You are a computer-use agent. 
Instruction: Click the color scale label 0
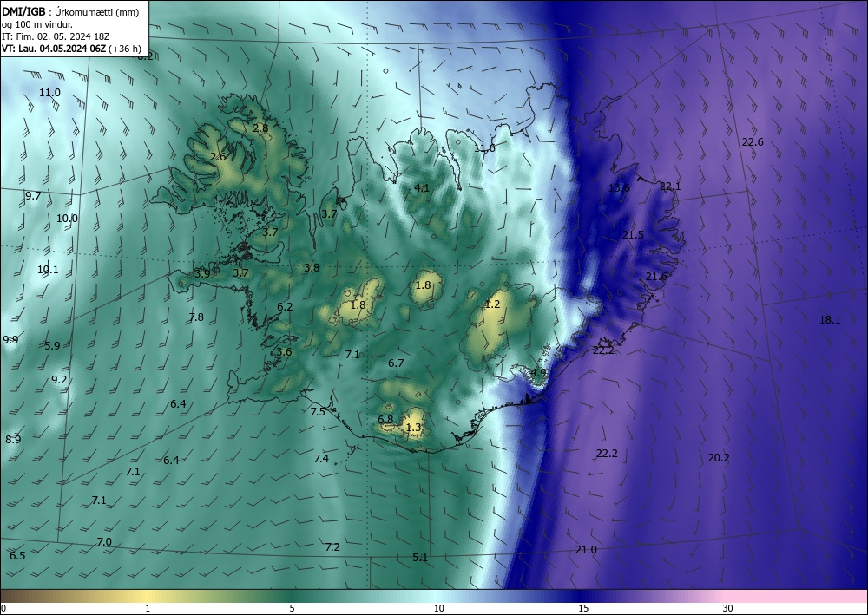3,608
